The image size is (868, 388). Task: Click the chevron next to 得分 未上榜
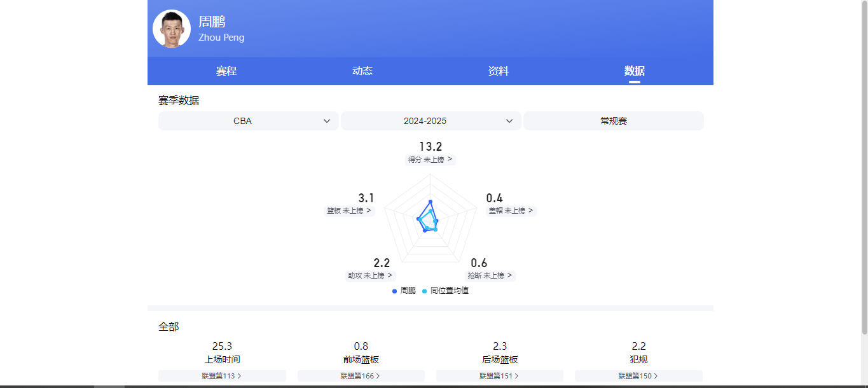(x=450, y=160)
